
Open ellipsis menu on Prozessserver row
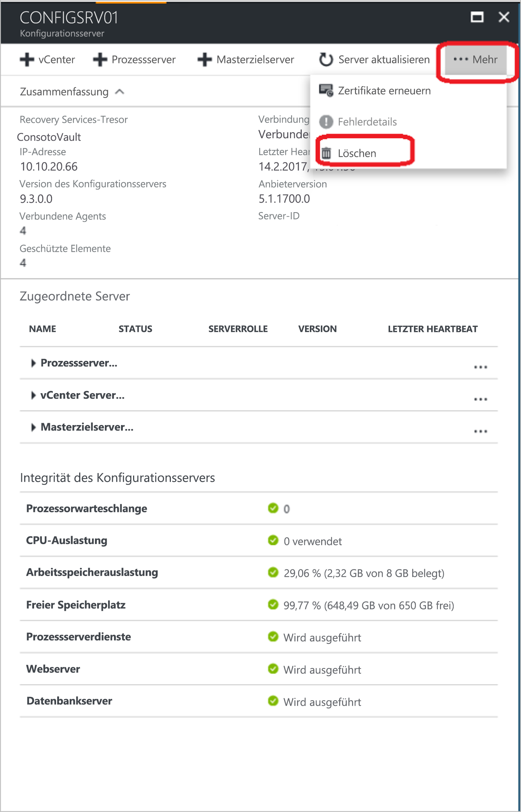[480, 367]
